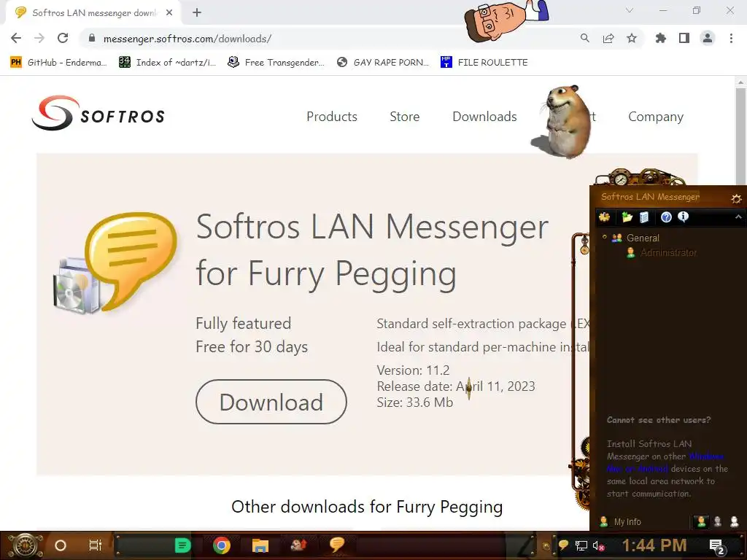Open muted volume tray icon

tap(599, 545)
